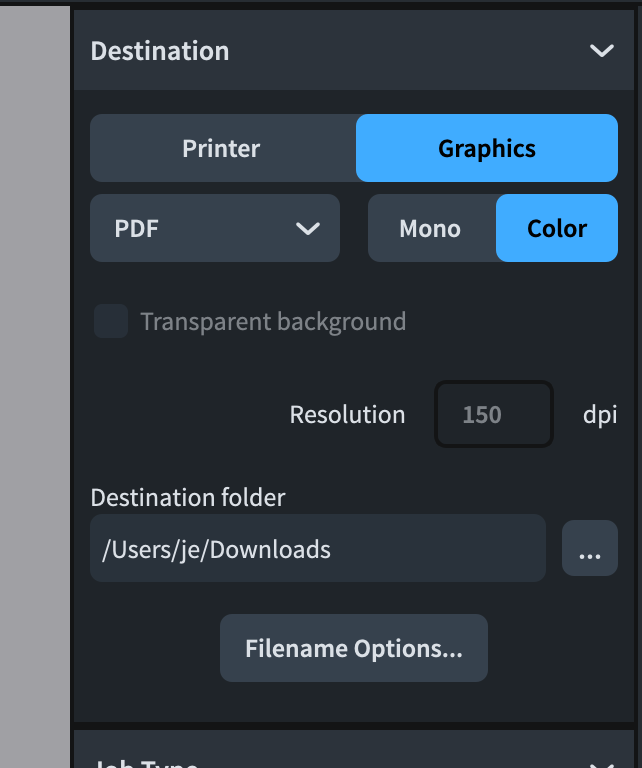Browse for folder with ellipsis button
The height and width of the screenshot is (768, 642).
[x=590, y=549]
